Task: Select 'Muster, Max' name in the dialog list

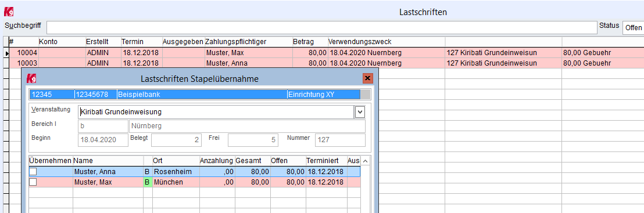Action: (92, 182)
